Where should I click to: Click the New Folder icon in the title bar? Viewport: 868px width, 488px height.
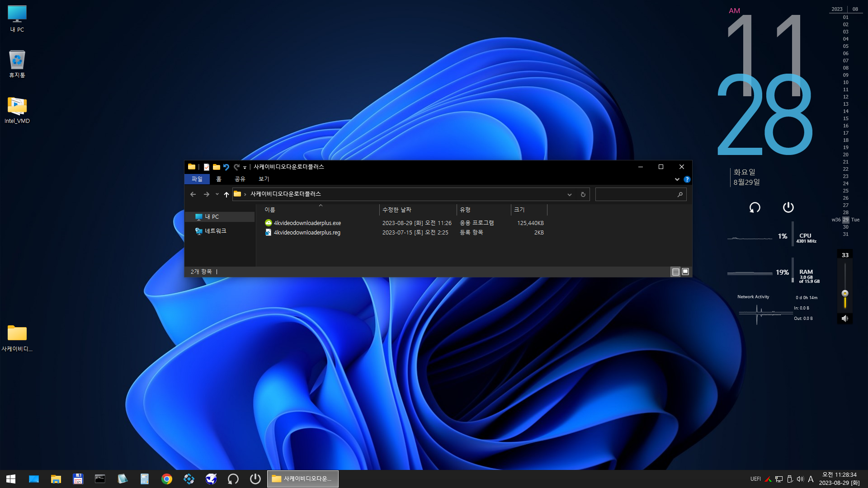coord(217,167)
